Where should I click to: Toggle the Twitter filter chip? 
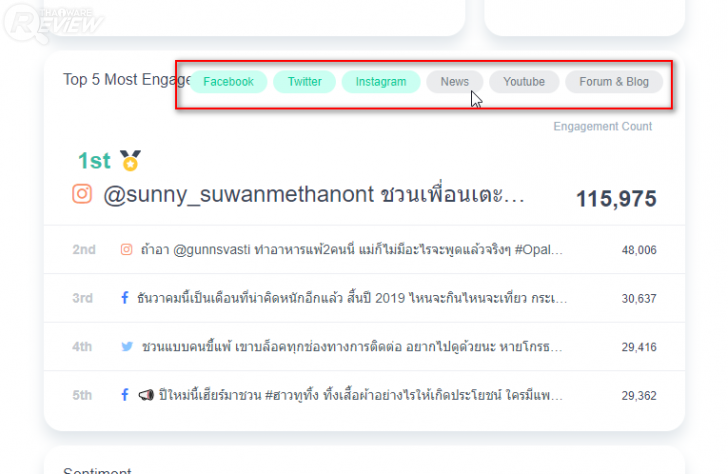pyautogui.click(x=305, y=82)
